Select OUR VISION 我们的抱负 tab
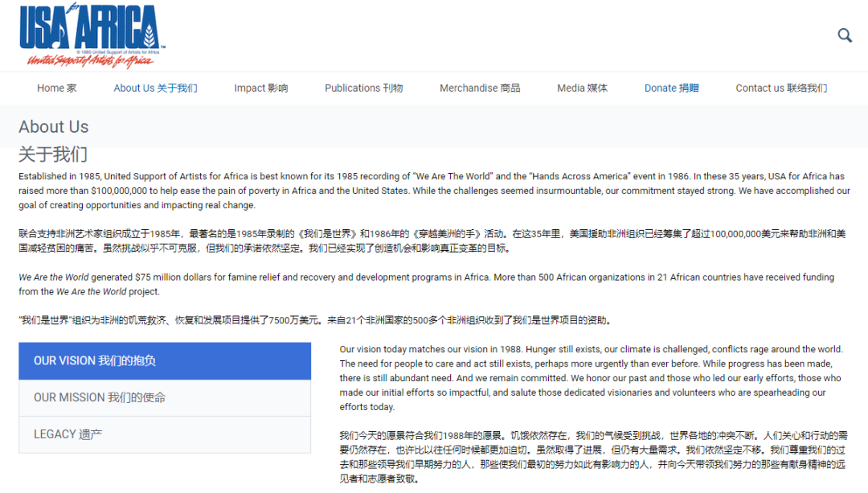Image resolution: width=868 pixels, height=493 pixels. pos(165,361)
